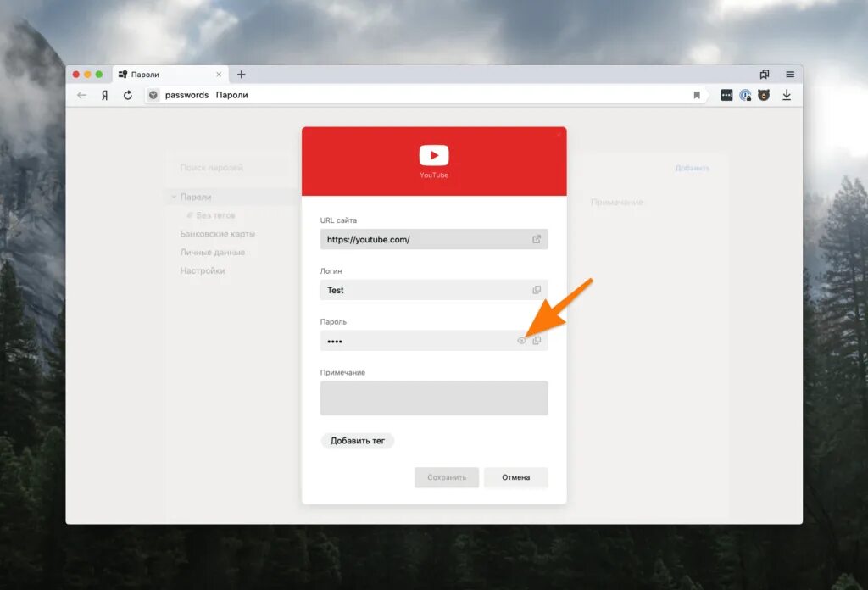This screenshot has width=868, height=590.
Task: Focus the Примечание text area
Action: 434,398
